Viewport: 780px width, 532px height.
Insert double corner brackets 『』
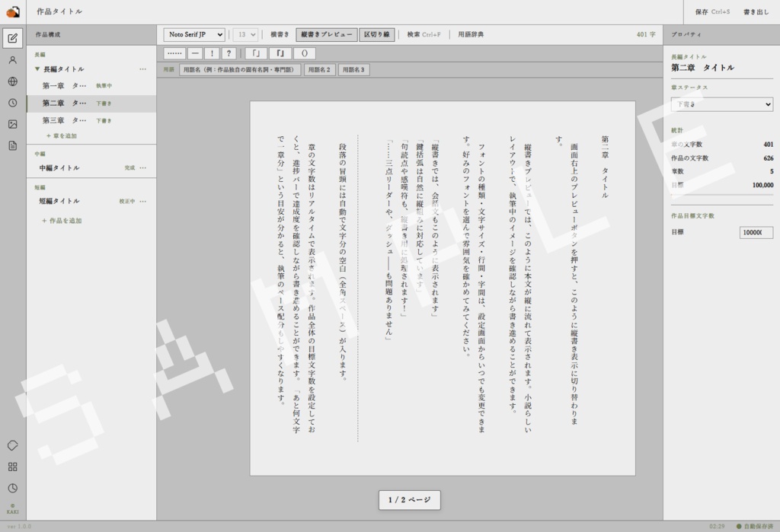click(x=280, y=53)
